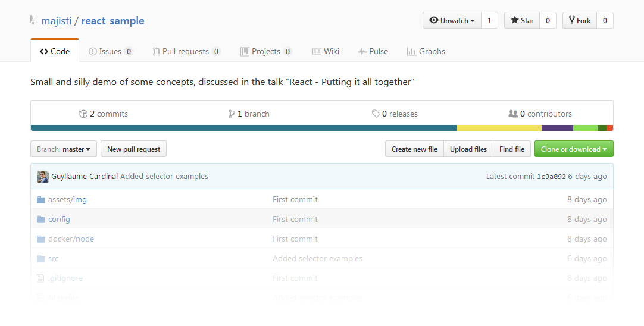Click the Wiki tab book icon

tap(317, 51)
